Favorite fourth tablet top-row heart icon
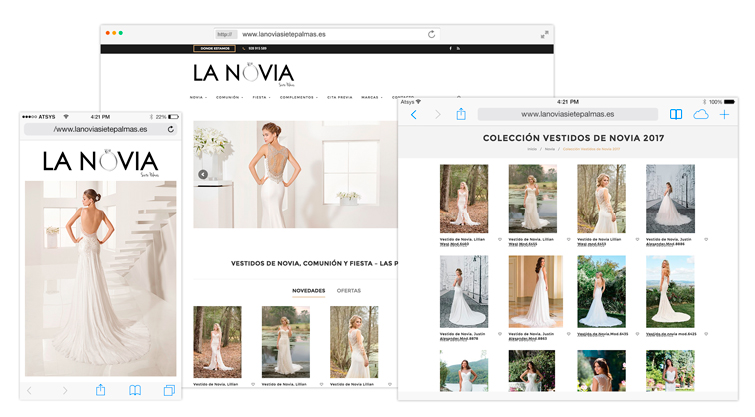 pos(706,239)
